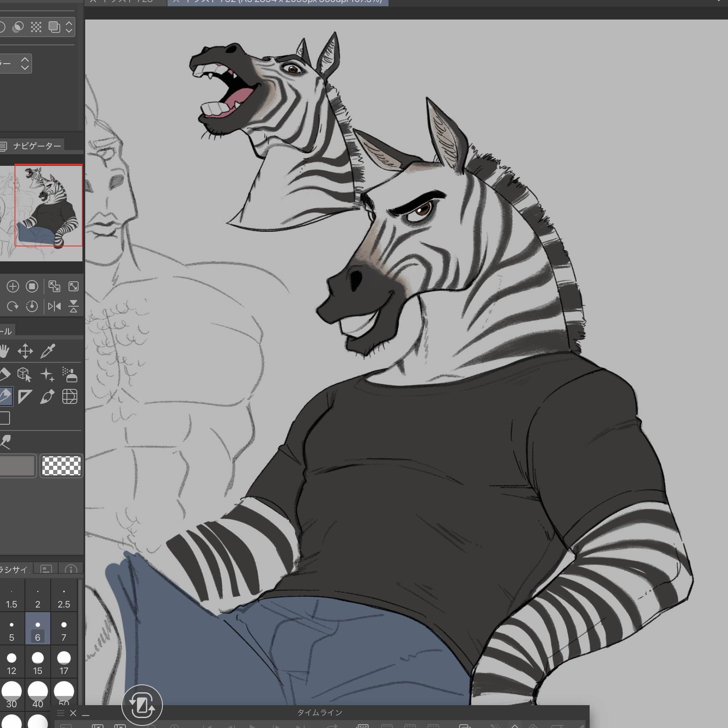Open the blend mode stepper dropdown
This screenshot has height=728, width=728.
pos(69,27)
